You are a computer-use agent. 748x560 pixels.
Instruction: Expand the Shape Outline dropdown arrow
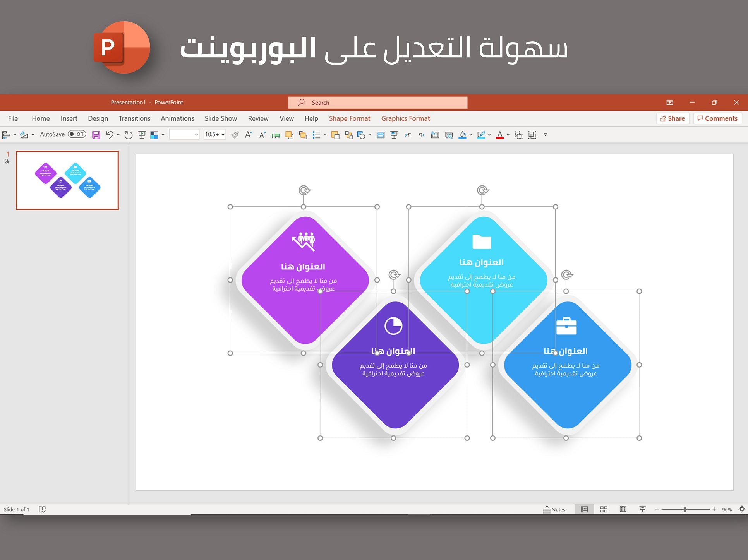(x=489, y=135)
